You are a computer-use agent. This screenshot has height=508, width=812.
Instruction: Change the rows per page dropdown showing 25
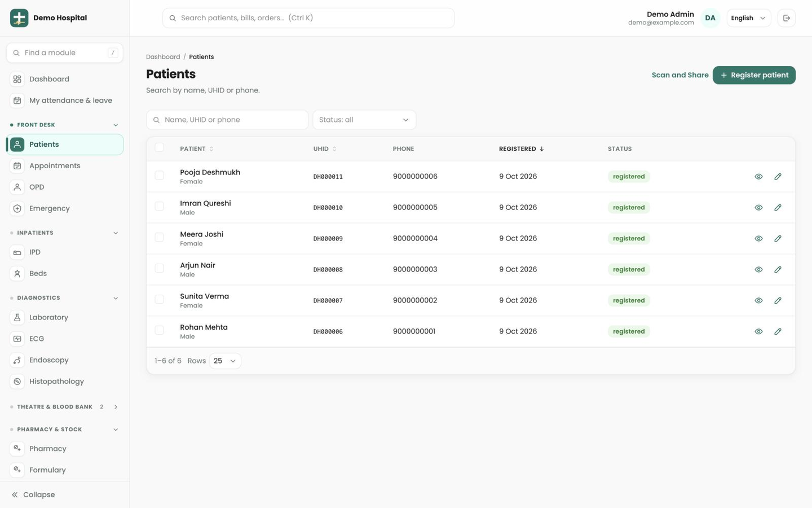point(225,361)
